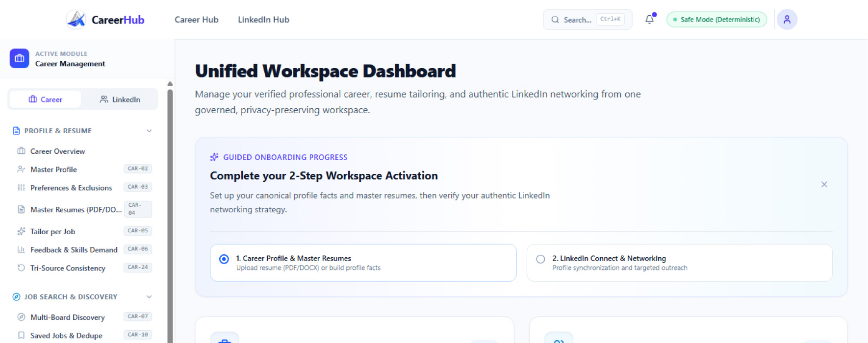Select Career Profile & Master Resumes radio
This screenshot has width=868, height=343.
tap(224, 259)
